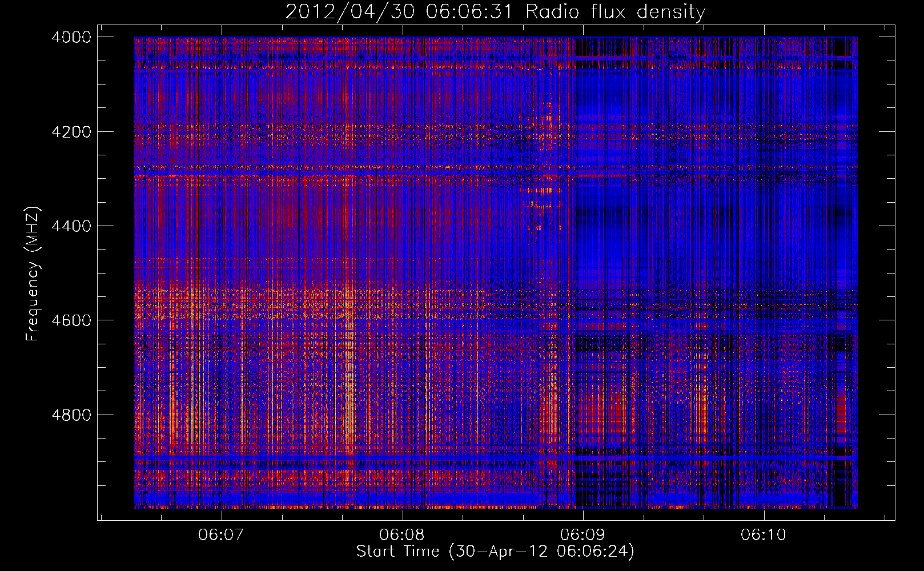Click the 4600 frequency axis label
Screen dimensions: 924x571
(71, 320)
